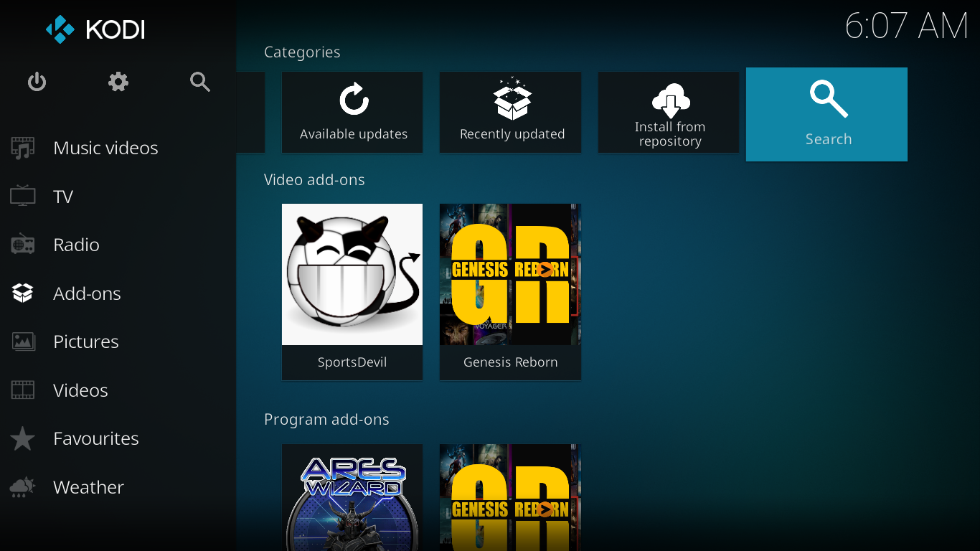The height and width of the screenshot is (551, 980).
Task: Go to the Radio section
Action: (76, 245)
